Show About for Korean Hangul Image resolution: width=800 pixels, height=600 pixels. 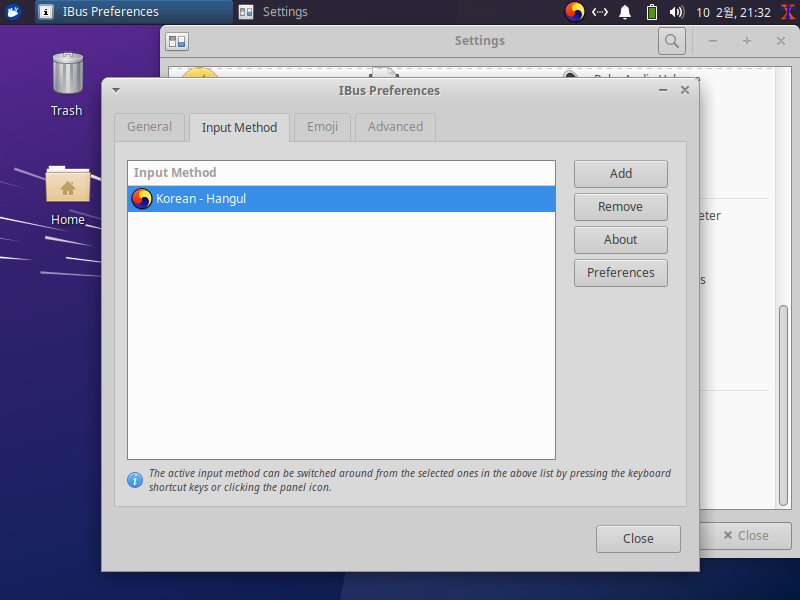pyautogui.click(x=620, y=240)
